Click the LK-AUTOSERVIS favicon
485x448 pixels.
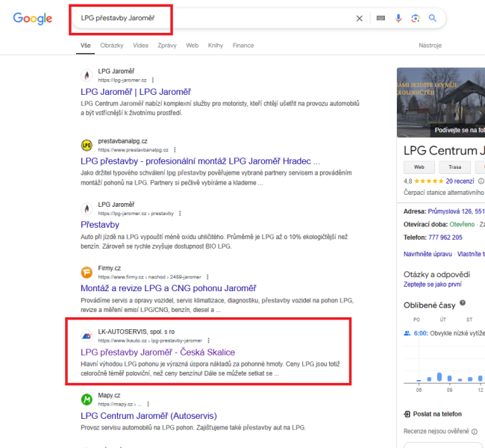[x=87, y=336]
